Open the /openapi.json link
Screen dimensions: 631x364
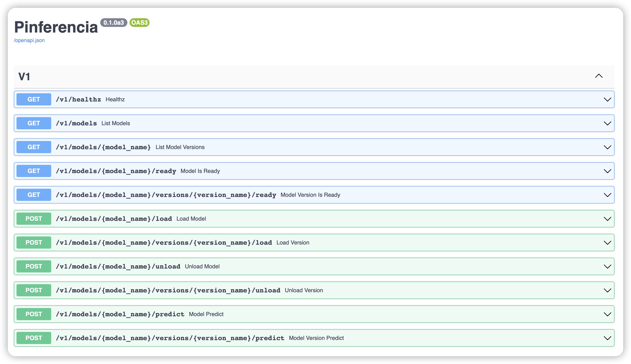[29, 40]
